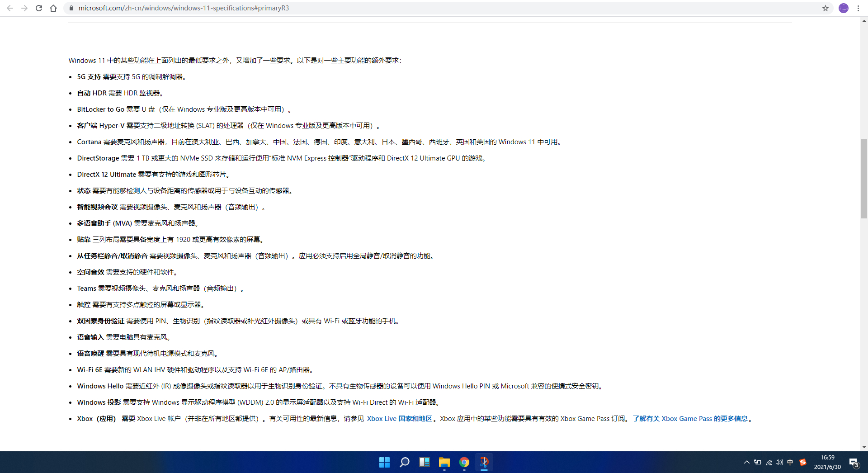Open Windows Search from the taskbar
The width and height of the screenshot is (868, 473).
(x=404, y=462)
